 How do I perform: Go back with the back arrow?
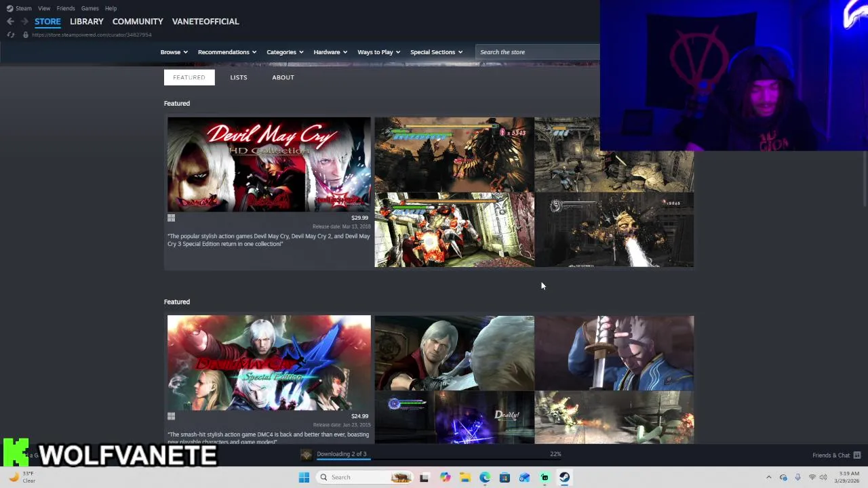pyautogui.click(x=10, y=22)
